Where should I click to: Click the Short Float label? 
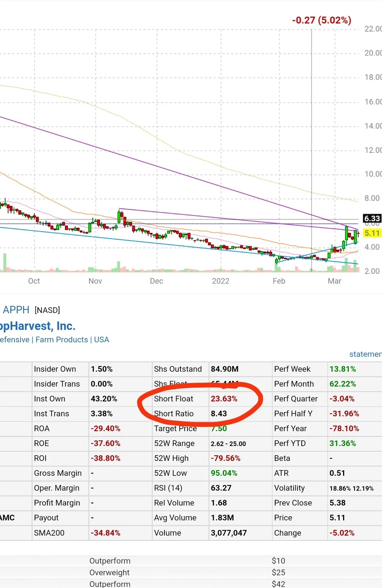pos(174,399)
